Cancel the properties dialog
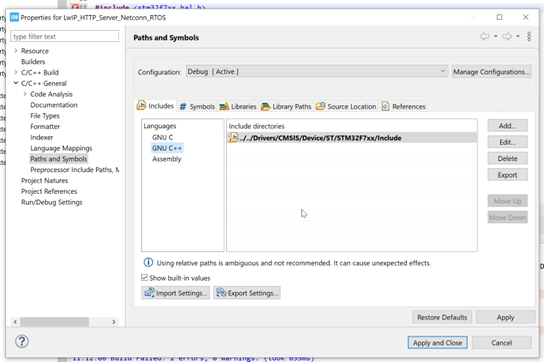This screenshot has width=544, height=362. click(501, 343)
